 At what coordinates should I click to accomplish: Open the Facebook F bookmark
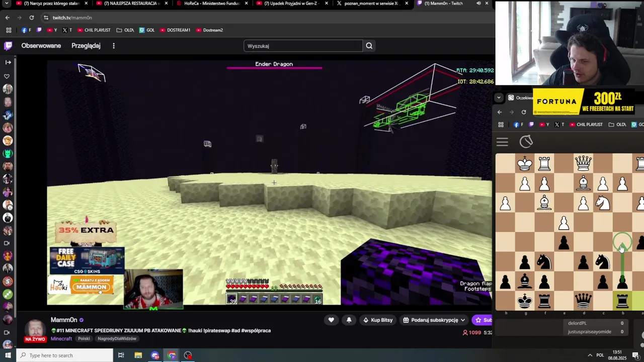26,30
